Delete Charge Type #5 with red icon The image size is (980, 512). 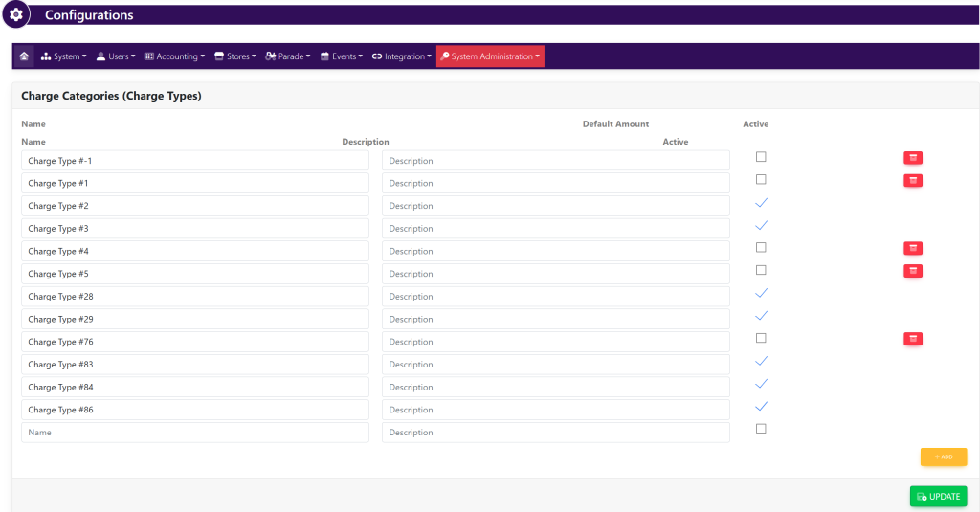pos(912,271)
